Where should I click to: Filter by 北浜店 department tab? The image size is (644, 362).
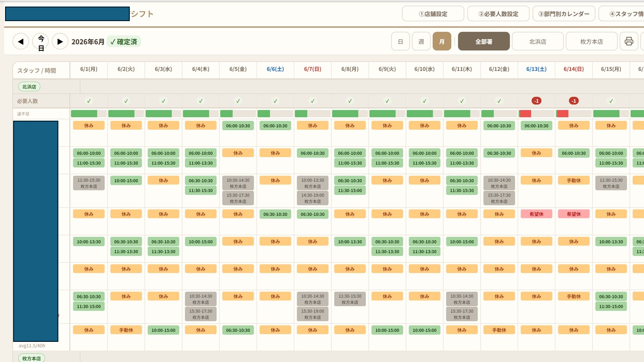[x=537, y=41]
